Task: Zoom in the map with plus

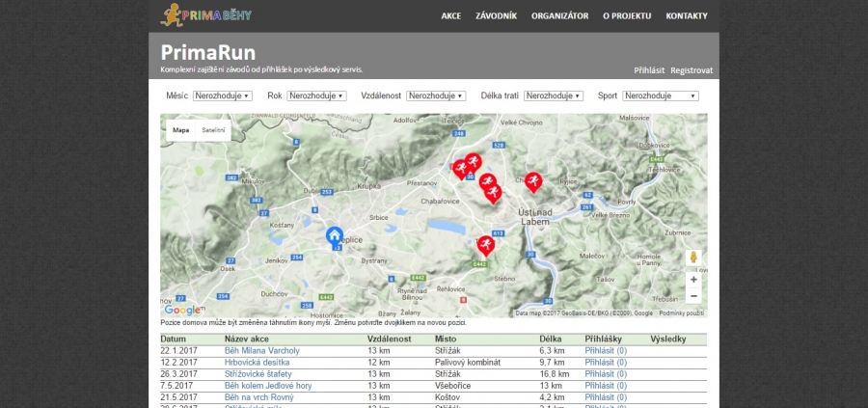Action: point(693,280)
